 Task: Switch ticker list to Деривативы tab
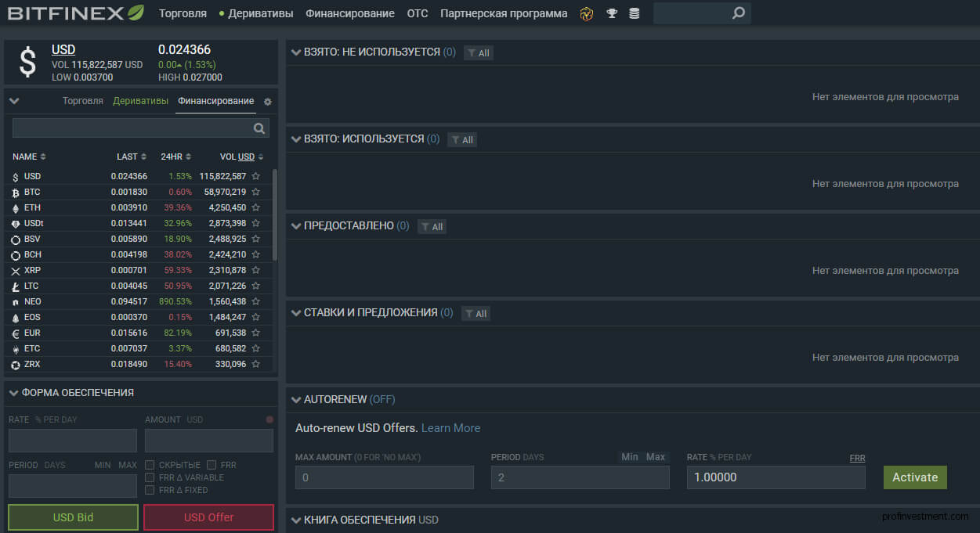(140, 101)
